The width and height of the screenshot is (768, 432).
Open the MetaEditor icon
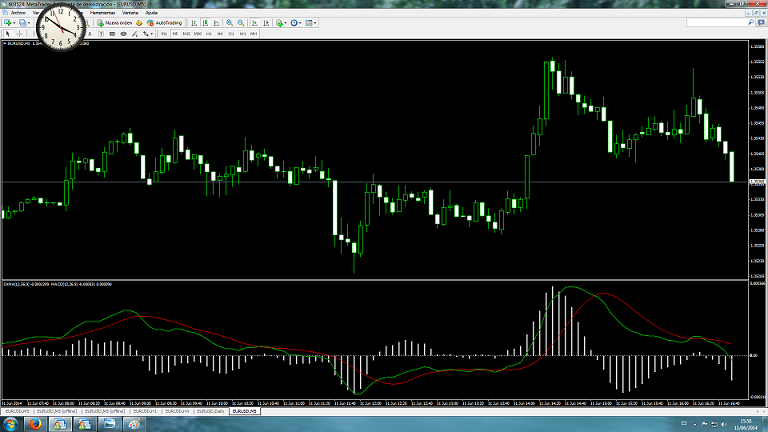tap(139, 23)
